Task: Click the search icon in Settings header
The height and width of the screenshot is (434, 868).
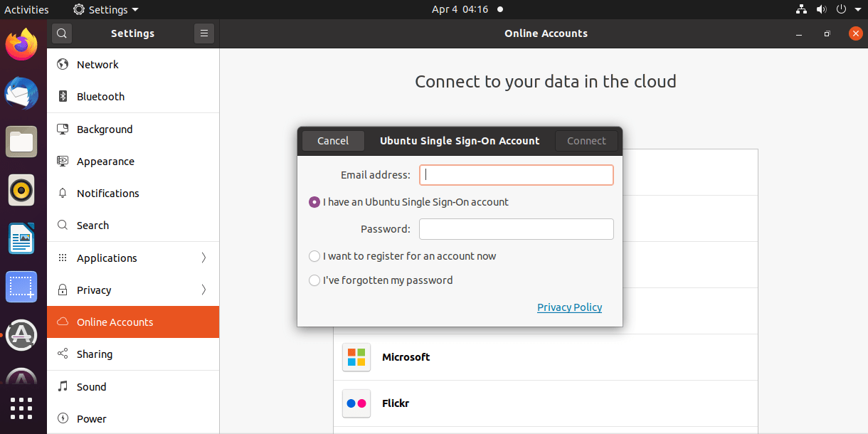Action: tap(61, 33)
